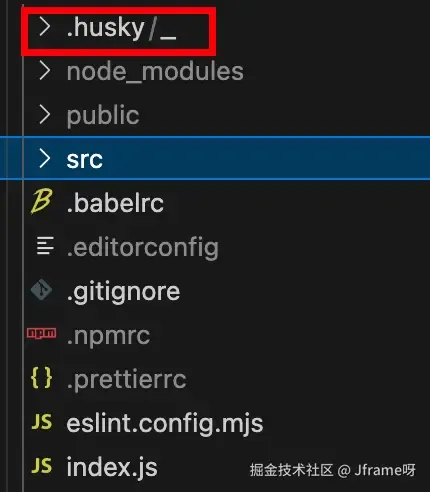Expand the node_modules folder chevron

click(45, 71)
